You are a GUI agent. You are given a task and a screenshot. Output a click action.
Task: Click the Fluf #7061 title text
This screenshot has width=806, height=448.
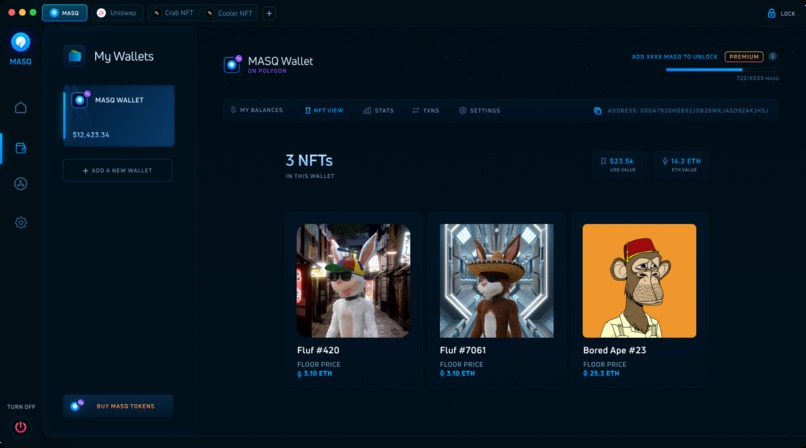click(x=463, y=350)
